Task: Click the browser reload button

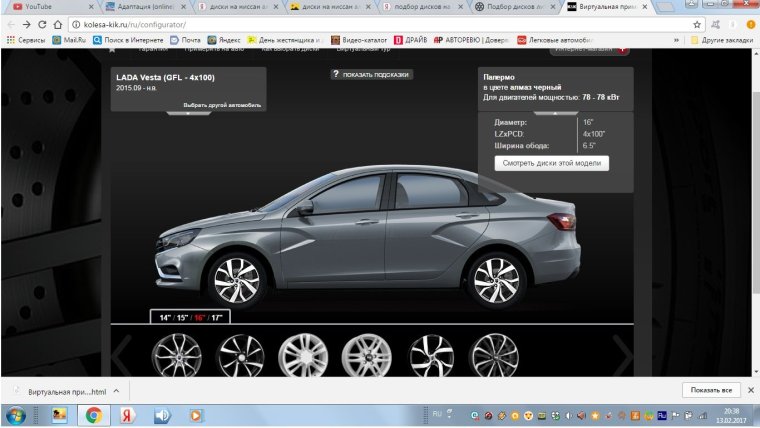Action: click(42, 24)
